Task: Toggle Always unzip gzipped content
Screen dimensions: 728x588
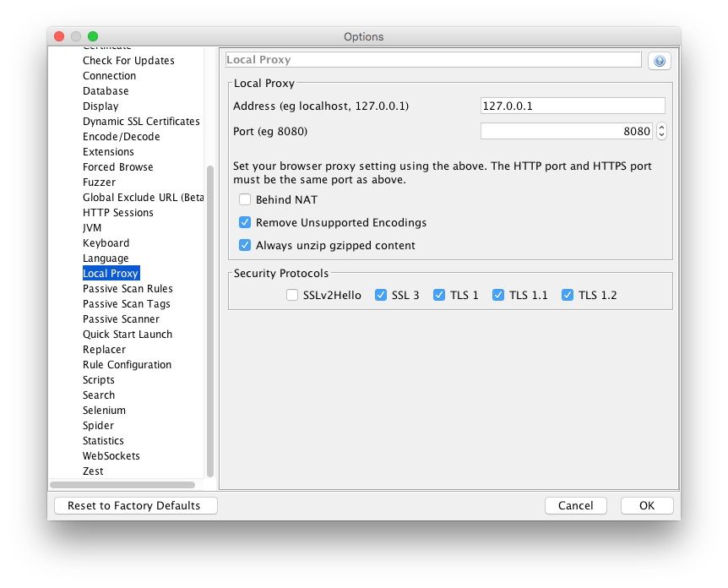Action: [x=245, y=245]
